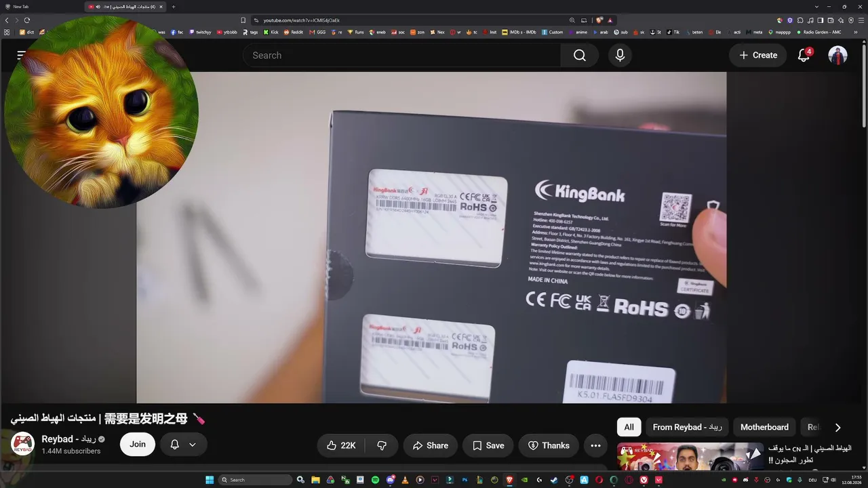Dislike the video with thumbs-down
868x488 pixels.
[382, 445]
